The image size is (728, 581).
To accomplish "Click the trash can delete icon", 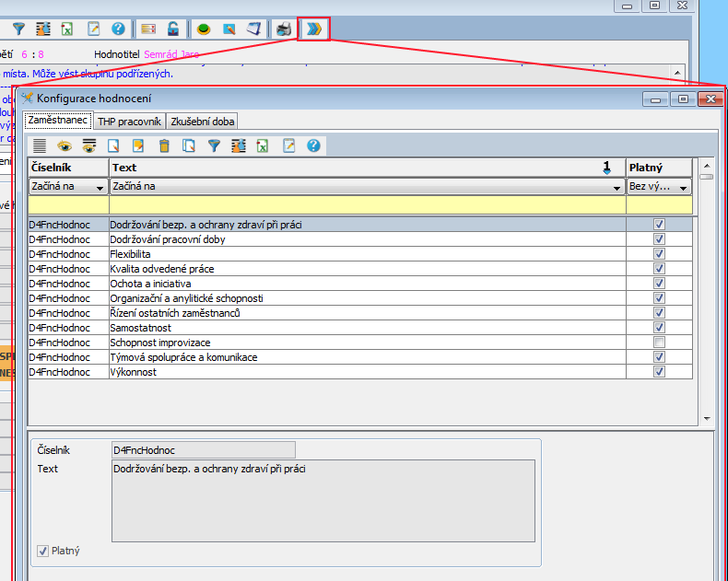I will point(164,145).
